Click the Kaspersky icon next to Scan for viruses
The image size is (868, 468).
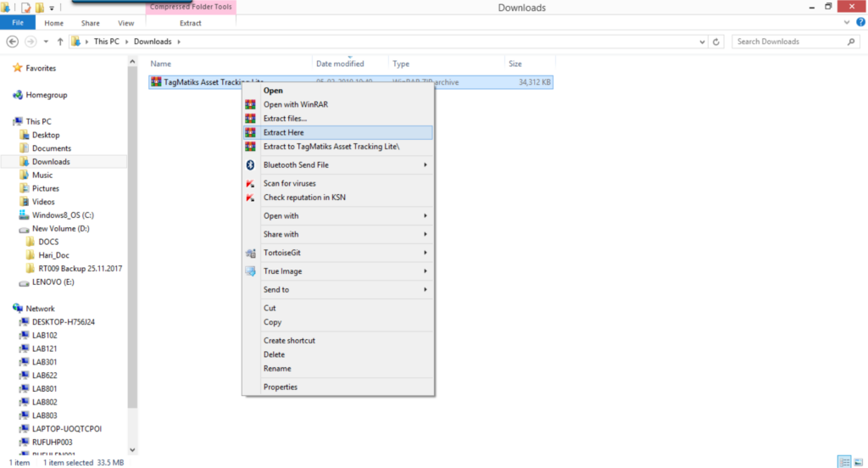(x=250, y=184)
